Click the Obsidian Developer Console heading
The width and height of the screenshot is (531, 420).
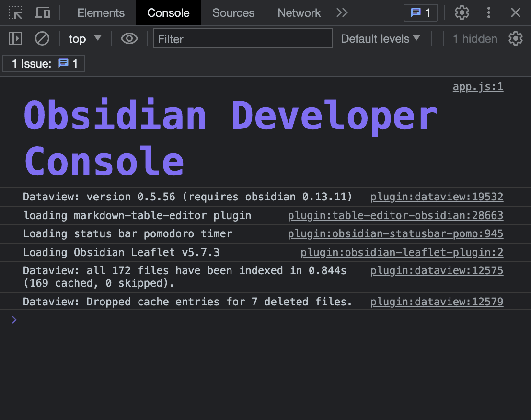[x=231, y=138]
